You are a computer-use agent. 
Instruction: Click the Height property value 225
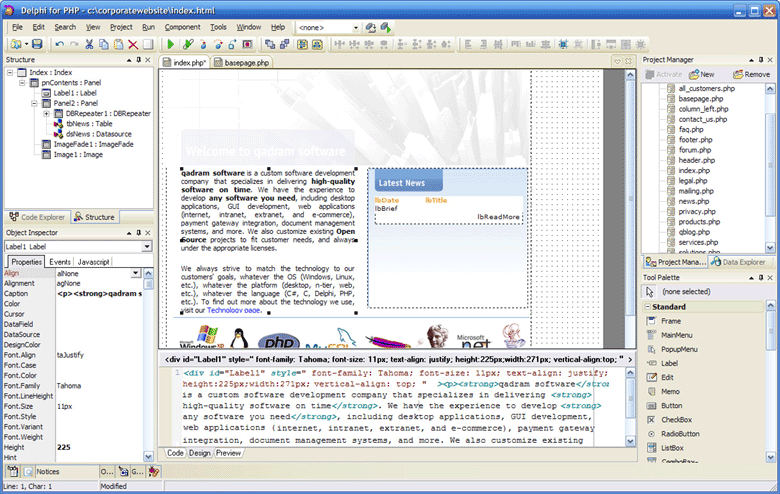point(99,447)
